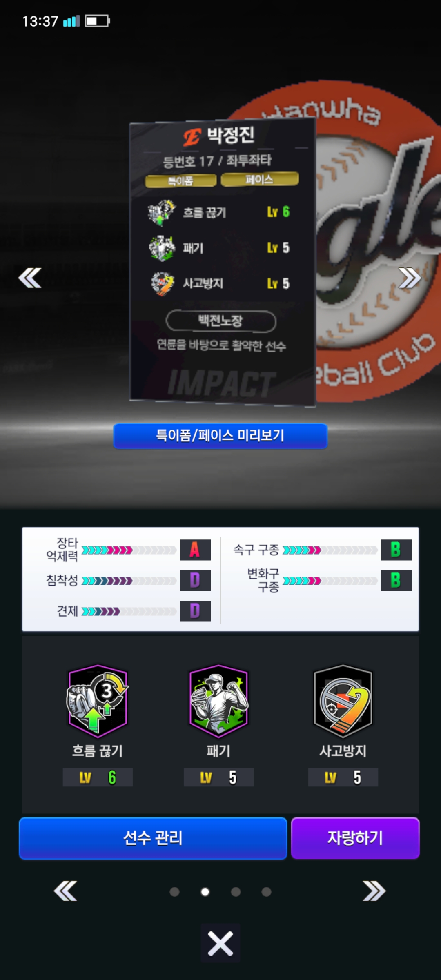Screen dimensions: 441x980
Task: Switch to 특이폼 tab on card
Action: point(181,180)
